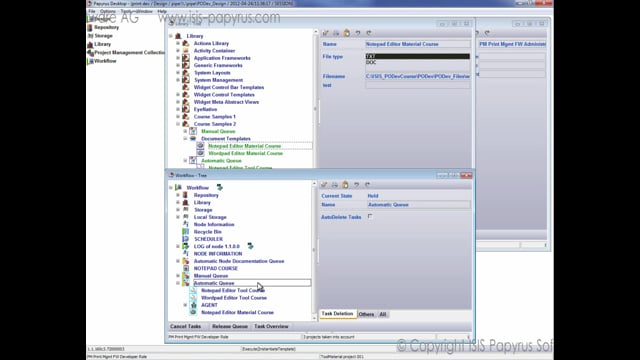Click the undo arrow in Workflow toolbar

(356, 185)
